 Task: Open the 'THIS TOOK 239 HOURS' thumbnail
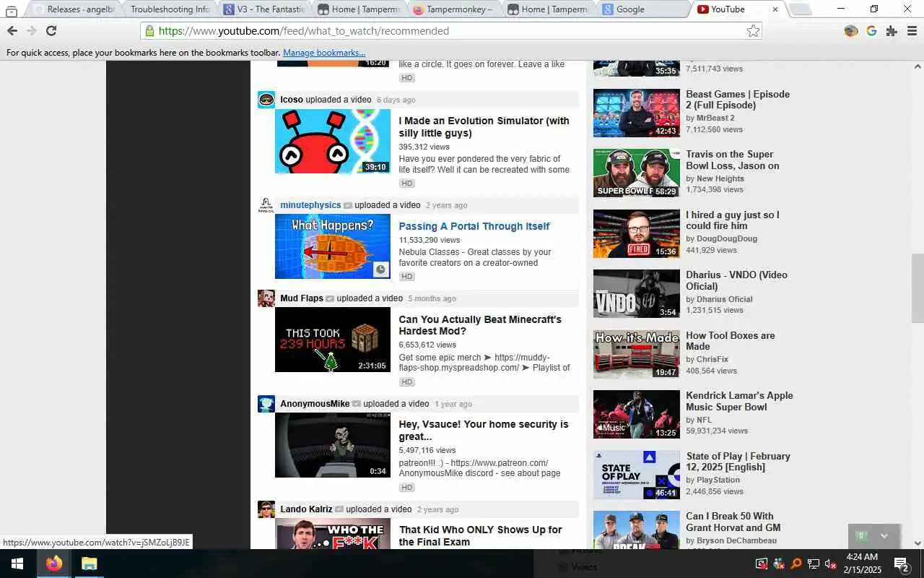click(x=332, y=340)
